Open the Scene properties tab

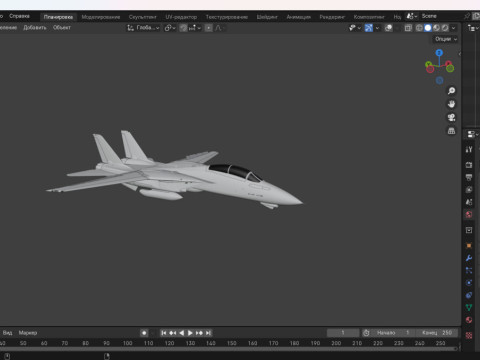point(469,202)
